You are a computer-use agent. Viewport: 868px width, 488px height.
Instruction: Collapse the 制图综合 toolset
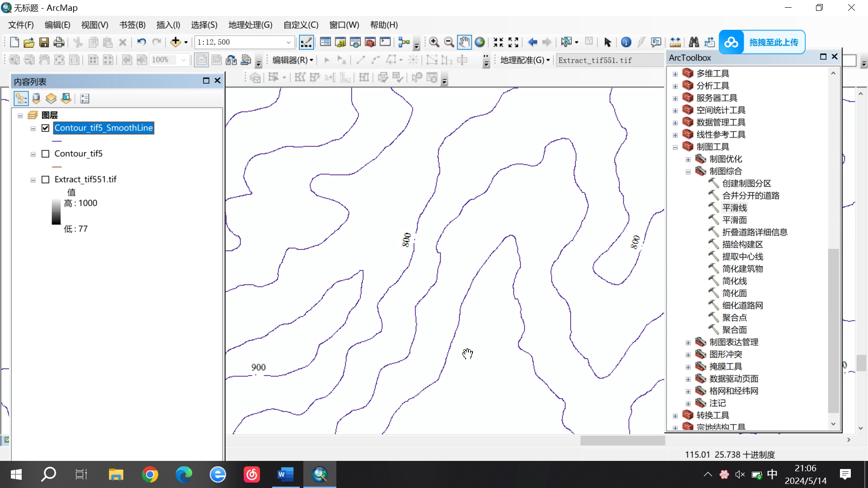click(688, 172)
